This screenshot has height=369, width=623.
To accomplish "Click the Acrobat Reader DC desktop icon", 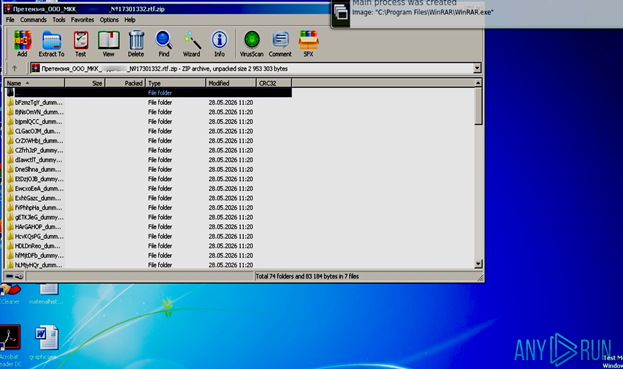I will (10, 338).
